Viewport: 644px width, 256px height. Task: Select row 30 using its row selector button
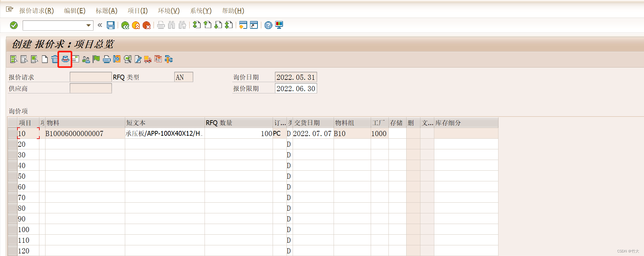(x=13, y=155)
